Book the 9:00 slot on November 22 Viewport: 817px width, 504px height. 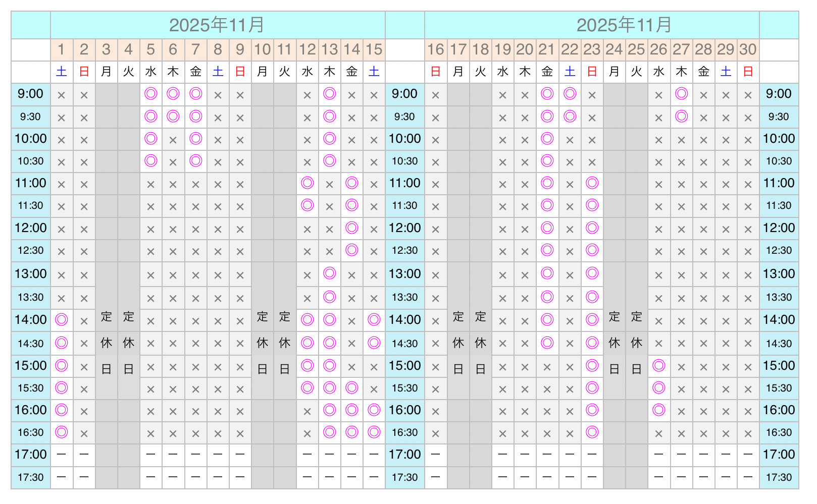[570, 94]
